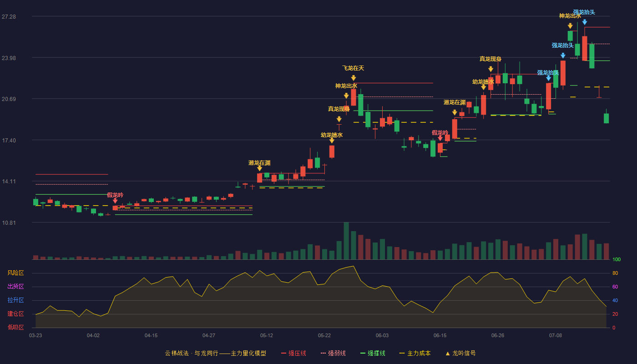This screenshot has width=637, height=364.
Task: Click the 04-02 date label
Action: point(93,335)
